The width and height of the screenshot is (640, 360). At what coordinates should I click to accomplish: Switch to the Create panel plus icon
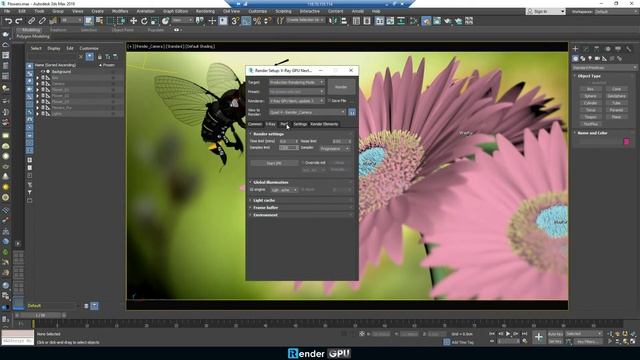576,49
